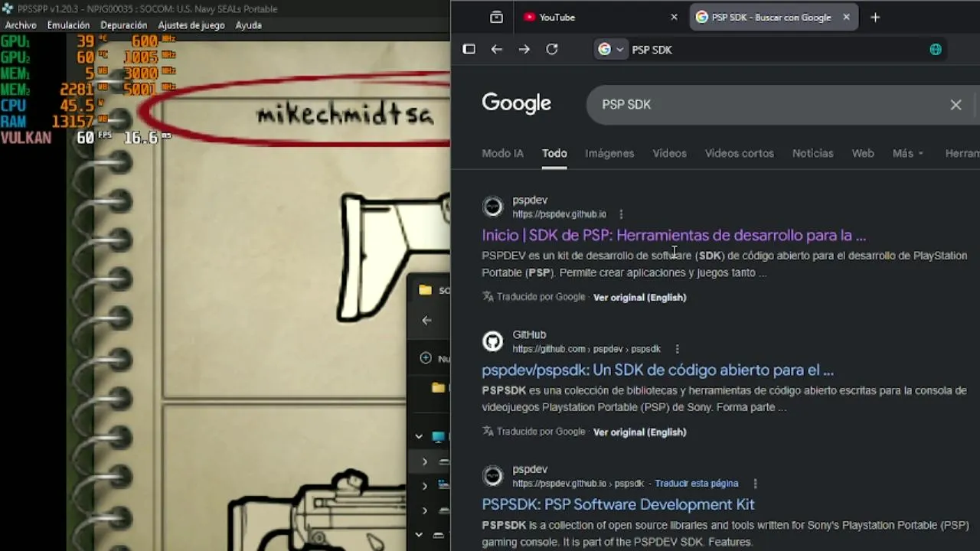Click translate icon under the GitHub result
Image resolution: width=980 pixels, height=551 pixels.
click(488, 431)
